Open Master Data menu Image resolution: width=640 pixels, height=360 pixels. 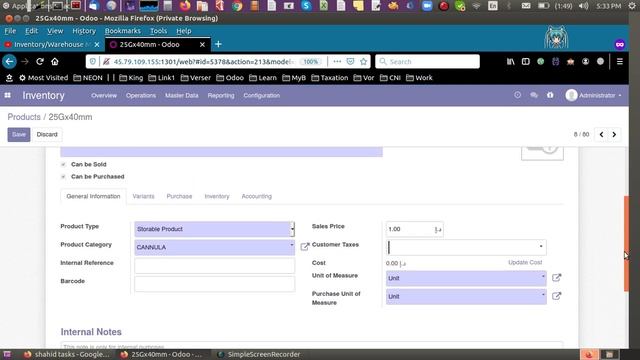click(x=182, y=96)
